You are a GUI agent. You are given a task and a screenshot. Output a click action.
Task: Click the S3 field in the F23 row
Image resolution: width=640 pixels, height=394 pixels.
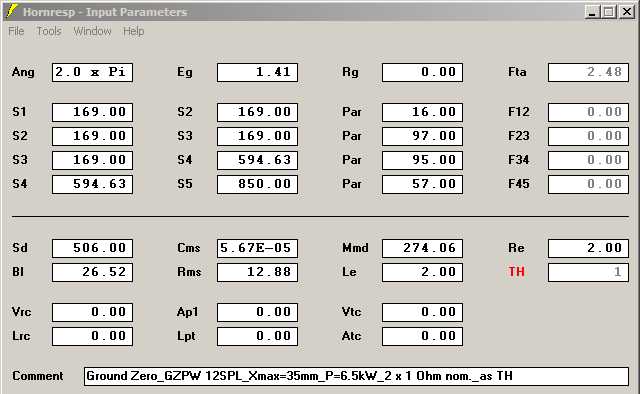(x=257, y=136)
